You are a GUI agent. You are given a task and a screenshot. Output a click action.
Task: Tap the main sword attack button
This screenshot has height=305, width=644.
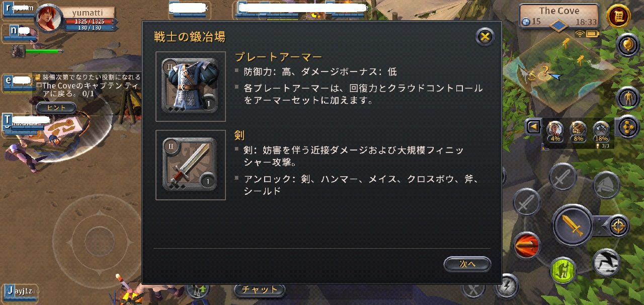coord(573,225)
